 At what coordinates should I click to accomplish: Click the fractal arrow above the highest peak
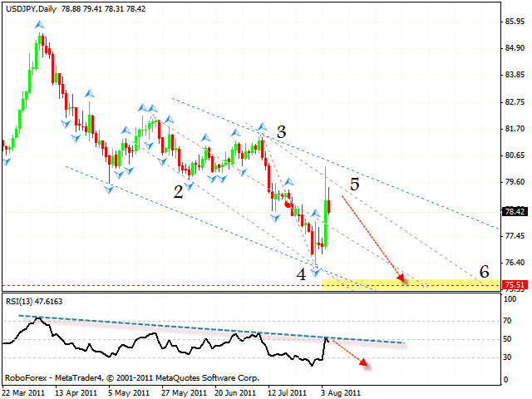point(39,25)
